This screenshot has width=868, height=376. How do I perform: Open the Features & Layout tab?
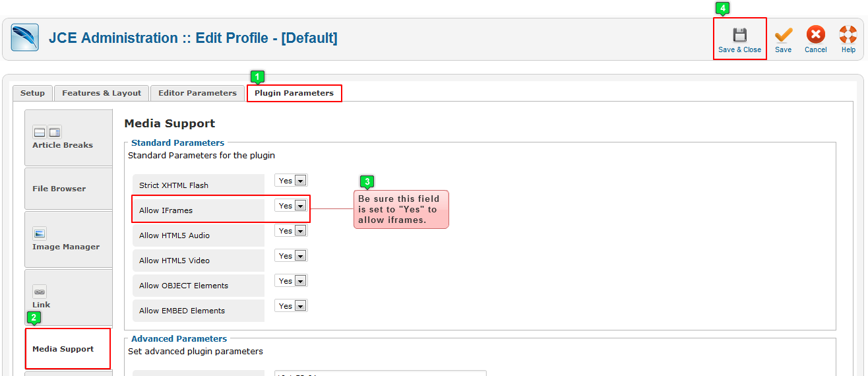(x=102, y=93)
